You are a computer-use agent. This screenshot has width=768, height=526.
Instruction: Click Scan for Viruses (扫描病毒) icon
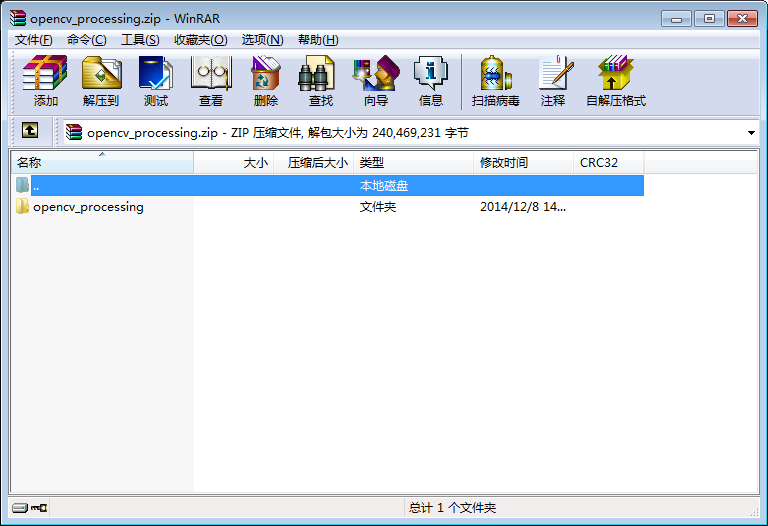coord(496,81)
